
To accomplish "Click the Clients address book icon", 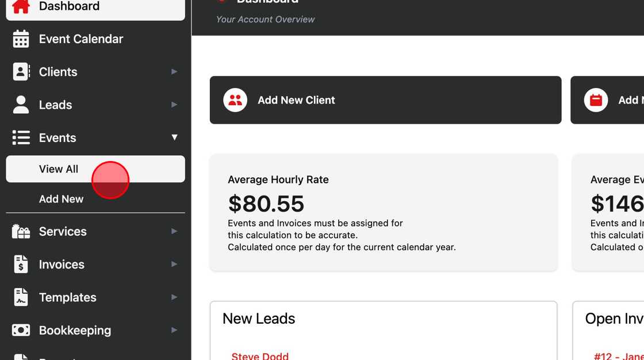I will click(21, 72).
